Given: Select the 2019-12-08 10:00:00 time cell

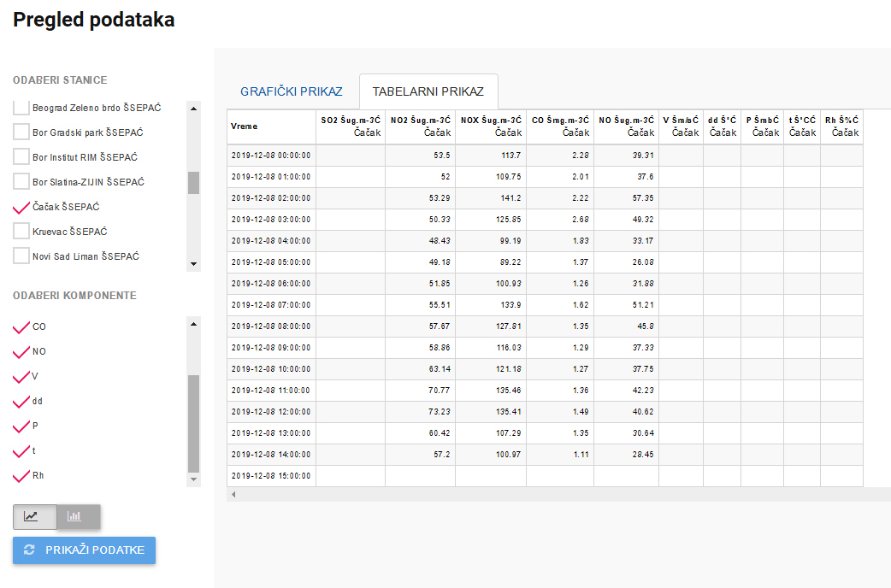Looking at the screenshot, I should (x=272, y=369).
